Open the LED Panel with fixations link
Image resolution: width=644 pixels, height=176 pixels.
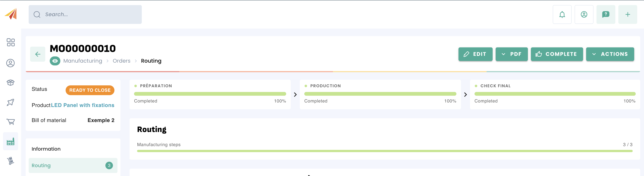(83, 105)
